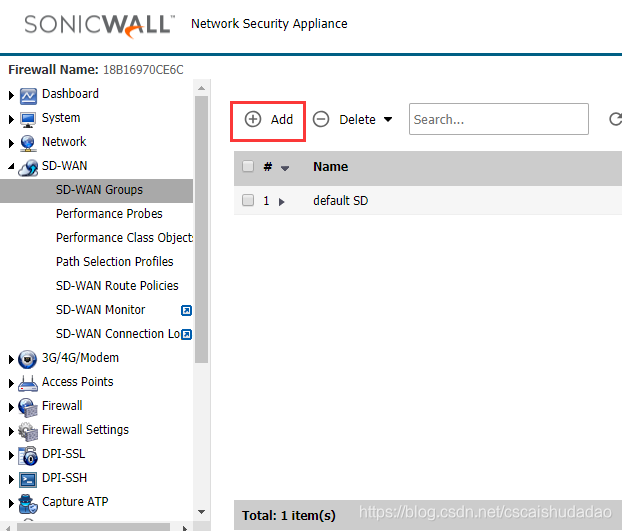Viewport: 622px width, 531px height.
Task: Click the Firewall Name serial 18B16970CE6C
Action: [143, 70]
